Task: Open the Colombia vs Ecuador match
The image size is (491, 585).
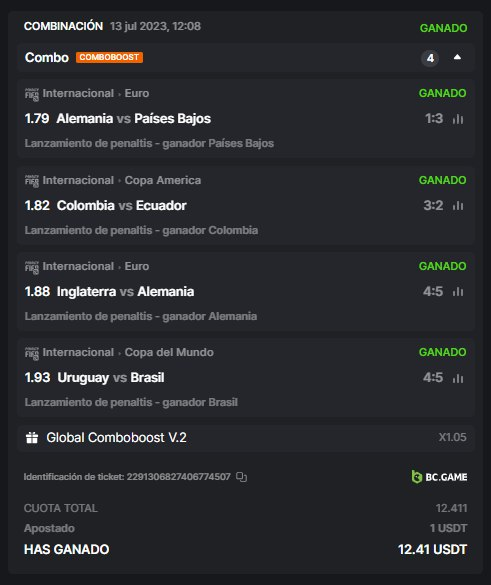Action: point(122,206)
